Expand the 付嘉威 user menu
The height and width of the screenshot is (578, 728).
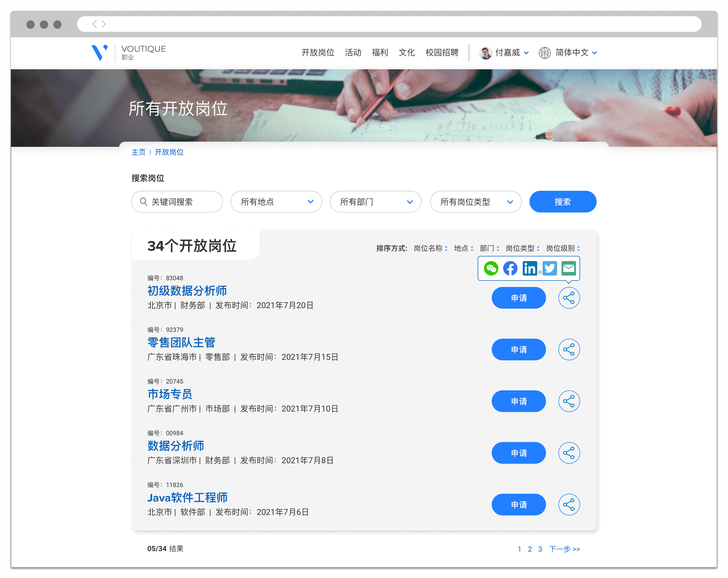526,53
